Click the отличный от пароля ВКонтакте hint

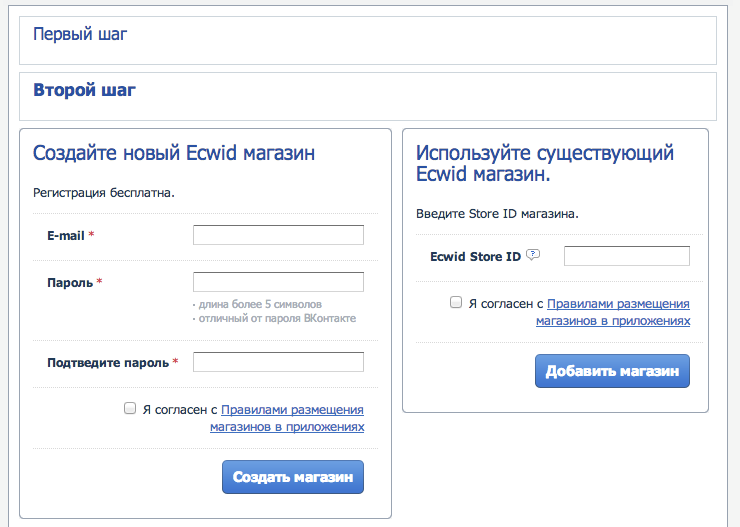pos(277,318)
